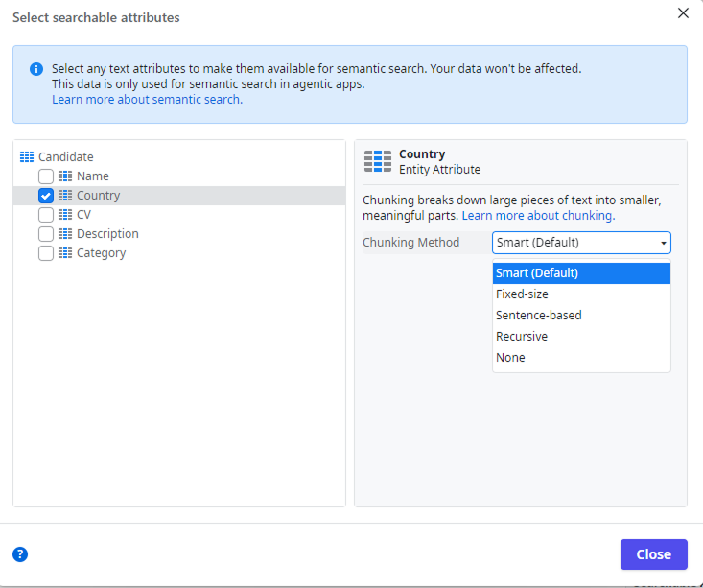Viewport: 703px width, 588px height.
Task: Click the Select searchable attributes title
Action: pyautogui.click(x=96, y=17)
